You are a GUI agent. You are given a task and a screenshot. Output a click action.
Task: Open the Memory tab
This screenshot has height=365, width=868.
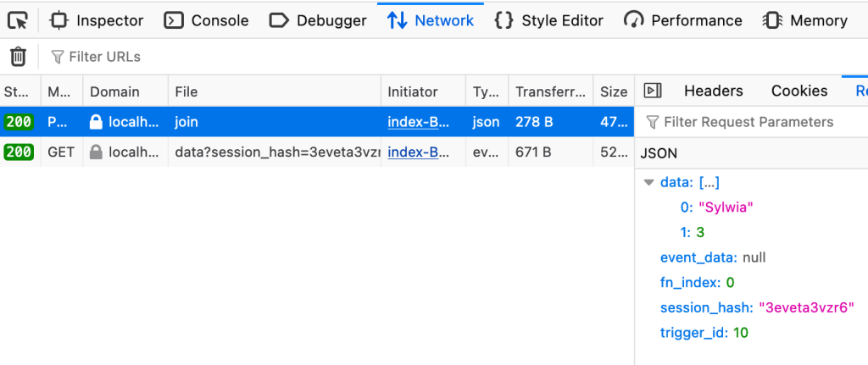click(x=805, y=20)
